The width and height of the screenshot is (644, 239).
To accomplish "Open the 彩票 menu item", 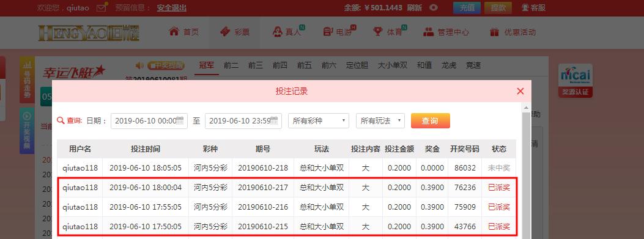I will pos(235,32).
